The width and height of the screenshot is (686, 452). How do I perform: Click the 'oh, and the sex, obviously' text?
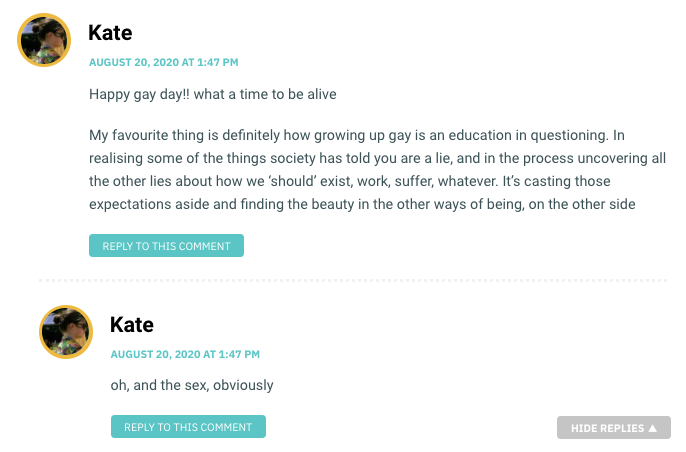[x=192, y=385]
